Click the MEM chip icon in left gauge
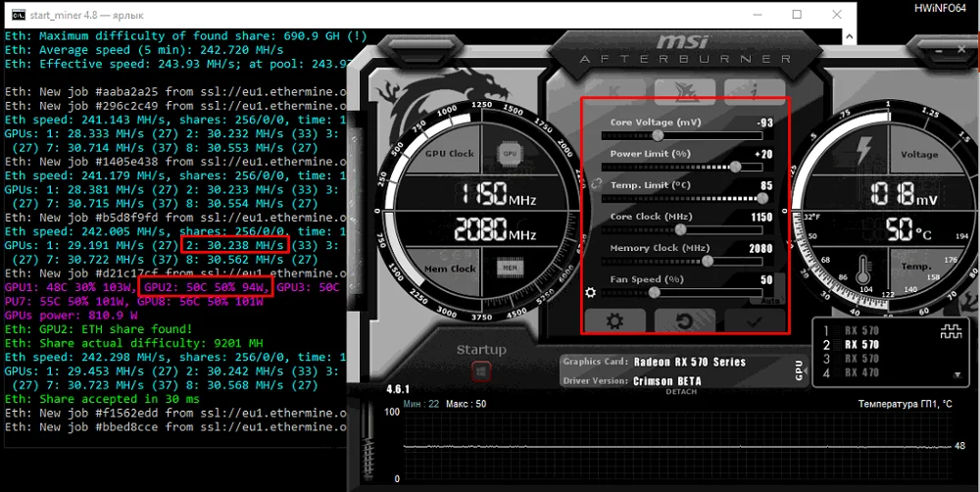The width and height of the screenshot is (980, 492). [x=510, y=268]
